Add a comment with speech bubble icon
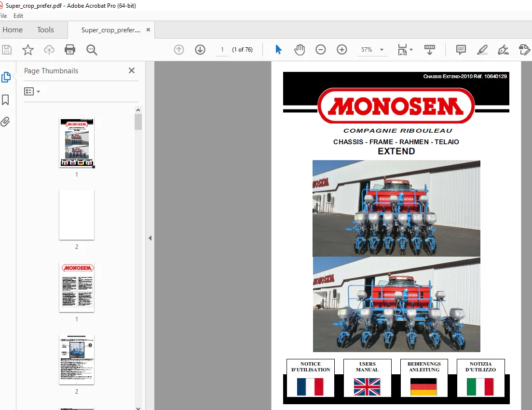This screenshot has height=410, width=532. [461, 50]
